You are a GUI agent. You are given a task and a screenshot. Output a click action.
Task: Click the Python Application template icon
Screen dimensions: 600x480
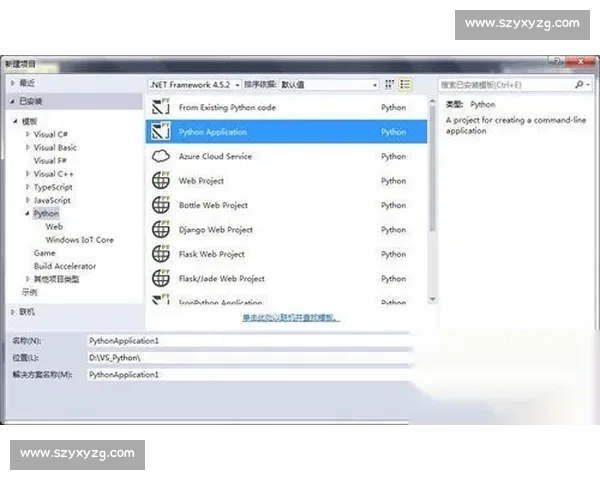[x=161, y=131]
